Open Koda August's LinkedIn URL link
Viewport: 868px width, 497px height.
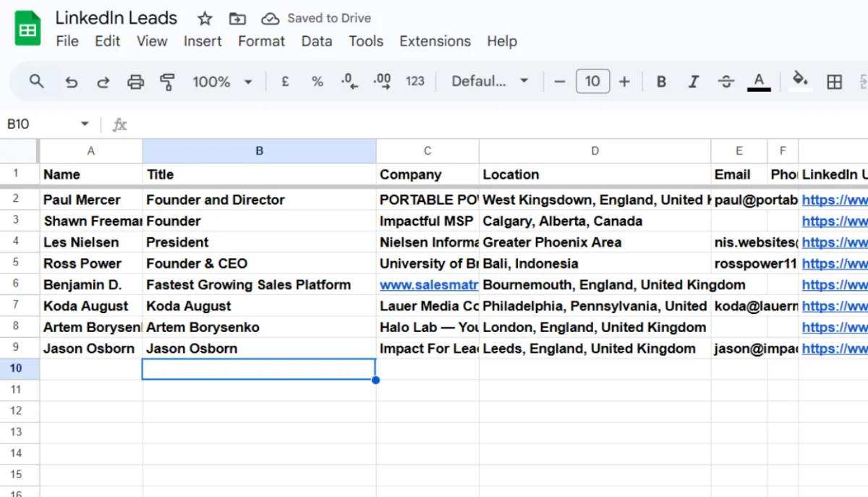coord(835,306)
